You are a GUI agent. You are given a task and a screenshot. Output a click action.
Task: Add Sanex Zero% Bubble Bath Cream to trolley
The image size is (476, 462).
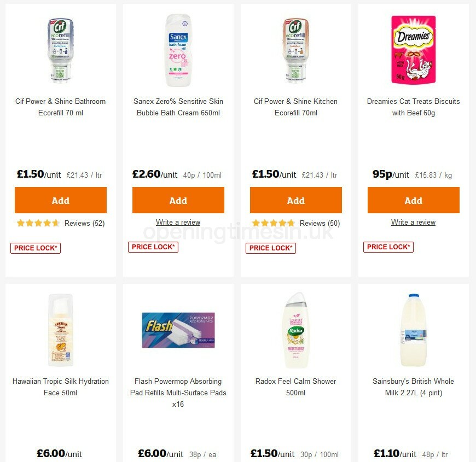[x=178, y=200]
